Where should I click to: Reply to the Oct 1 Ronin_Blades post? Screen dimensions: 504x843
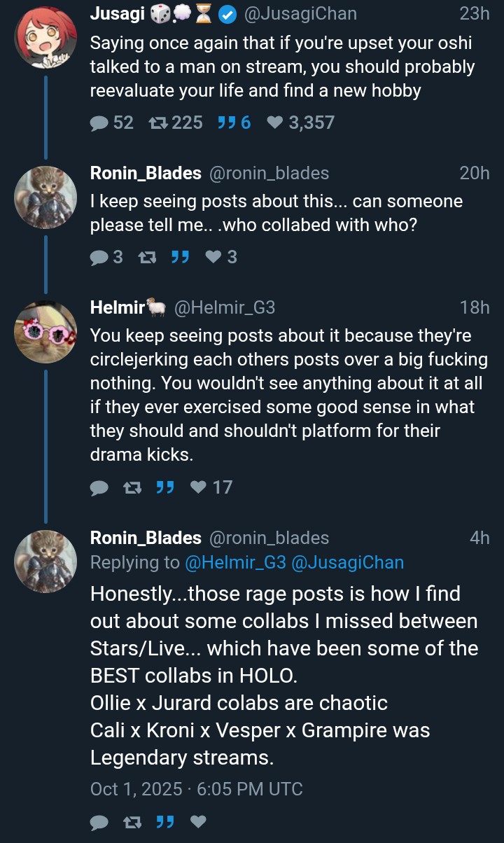[x=99, y=821]
